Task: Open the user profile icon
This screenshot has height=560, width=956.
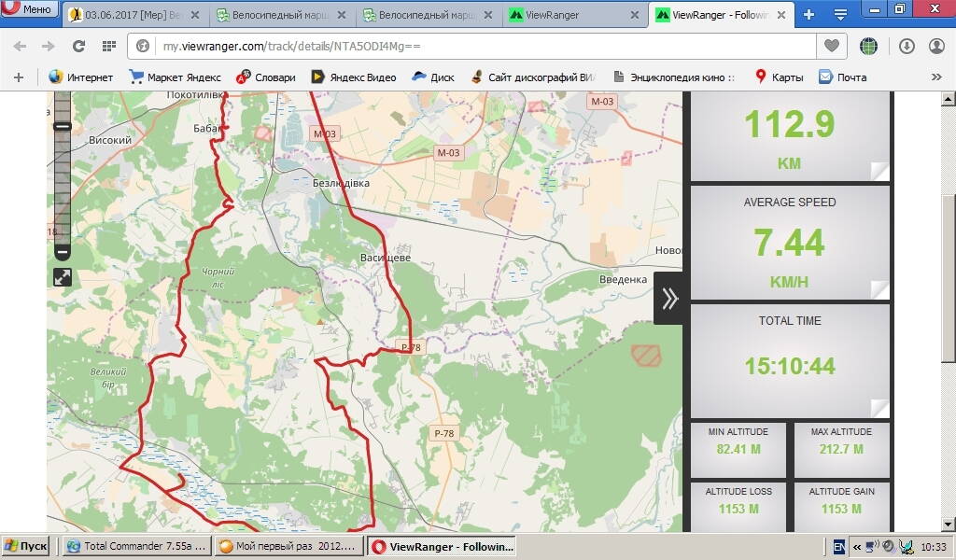Action: tap(936, 46)
